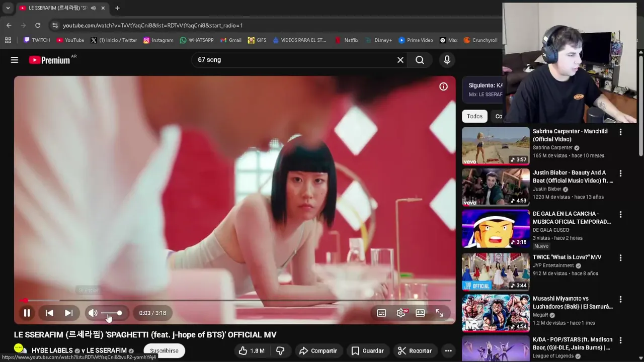
Task: Dislike the SPAGHETTI video
Action: point(281,351)
